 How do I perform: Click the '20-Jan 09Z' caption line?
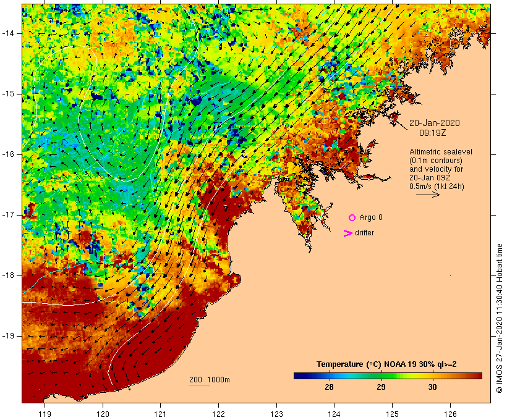coord(430,178)
